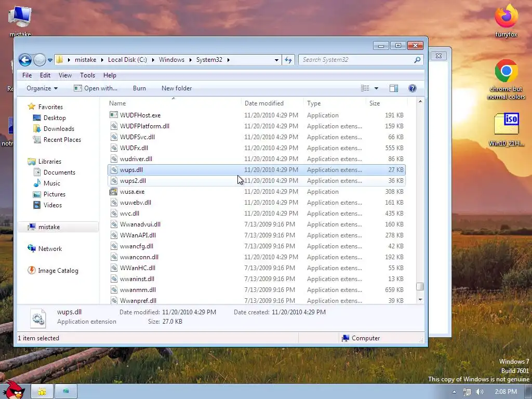This screenshot has height=399, width=532.
Task: Click the scroll down arrow of file list
Action: pyautogui.click(x=420, y=300)
